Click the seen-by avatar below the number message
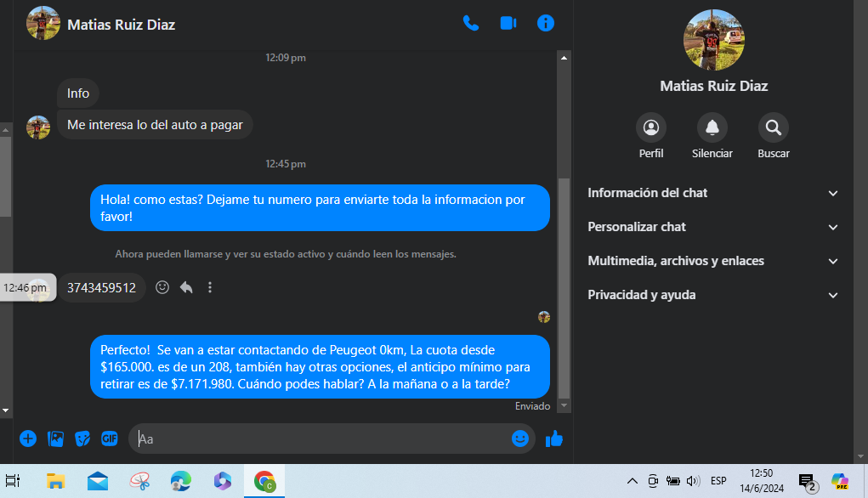 (544, 317)
